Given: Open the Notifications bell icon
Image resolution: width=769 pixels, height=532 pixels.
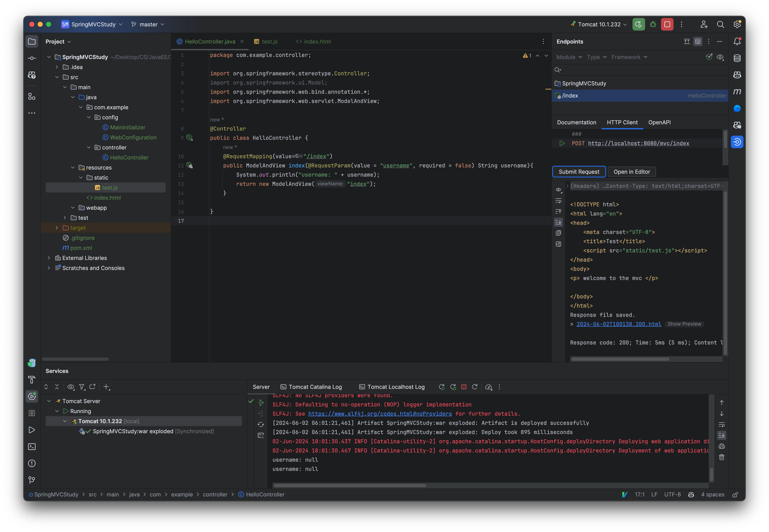Looking at the screenshot, I should (x=737, y=41).
